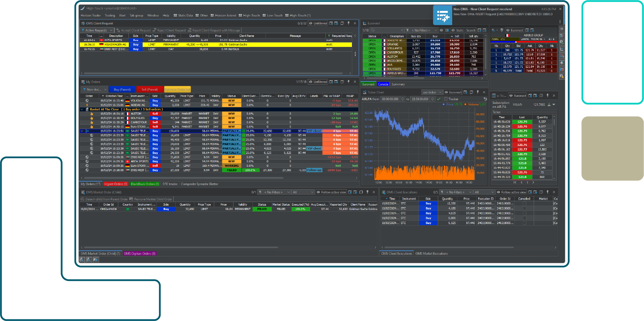Open the dropdown arrow next to VWAP download
Screen dimensions: 644x321
[x=554, y=105]
